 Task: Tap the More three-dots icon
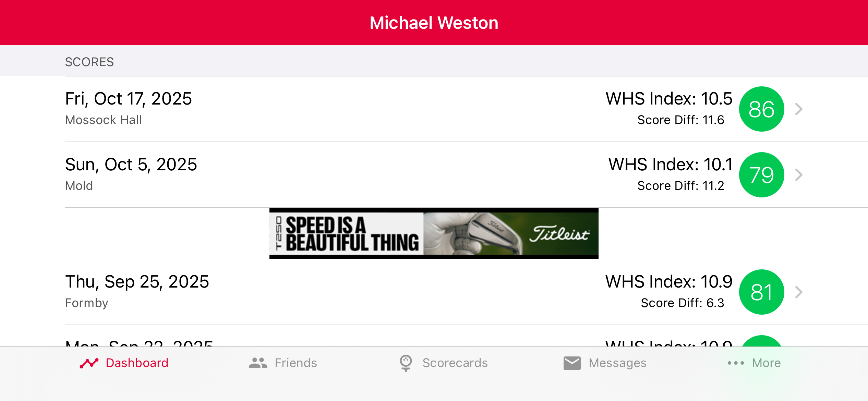tap(736, 363)
